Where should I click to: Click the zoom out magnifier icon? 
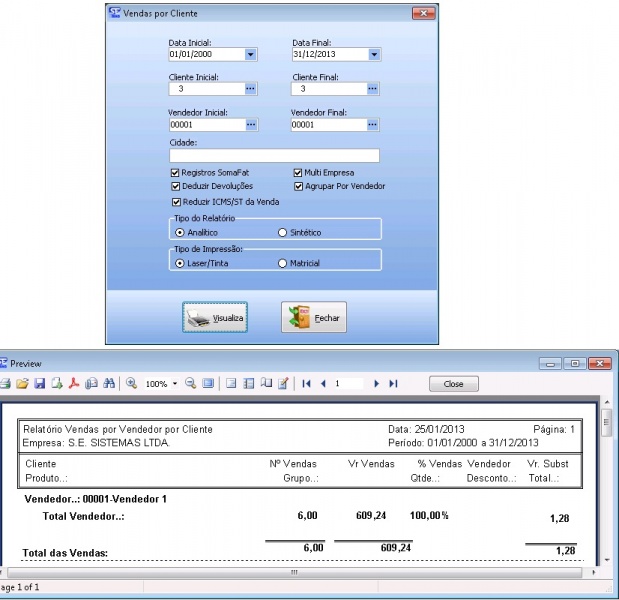[190, 384]
